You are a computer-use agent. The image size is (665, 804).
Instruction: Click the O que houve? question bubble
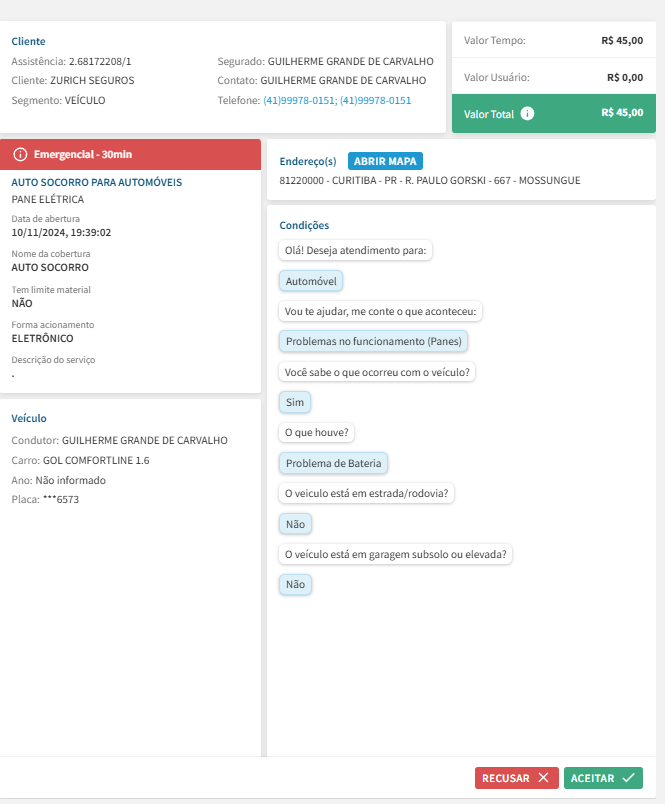pos(316,433)
